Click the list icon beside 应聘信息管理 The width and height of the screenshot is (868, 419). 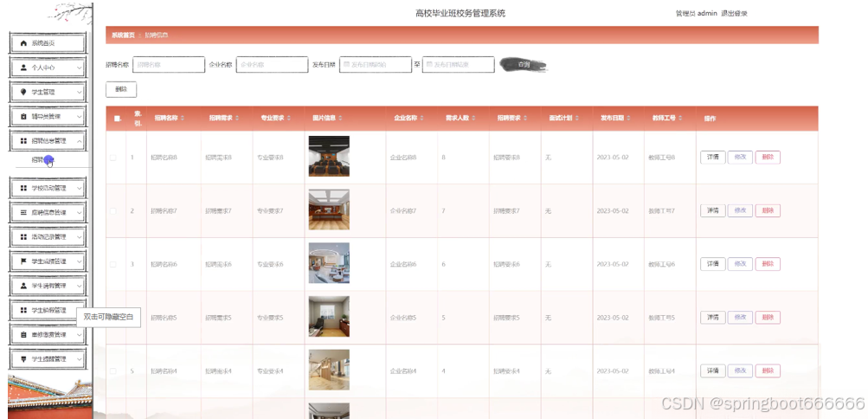(x=23, y=213)
